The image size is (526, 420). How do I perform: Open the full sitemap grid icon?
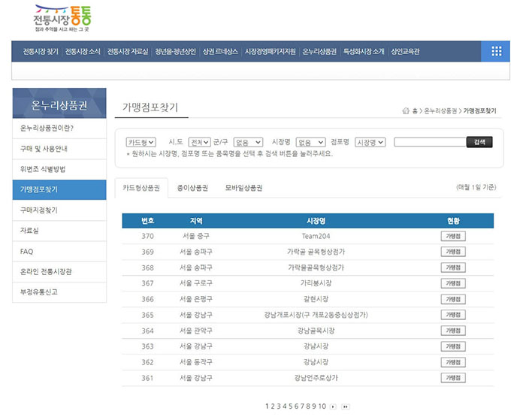497,51
